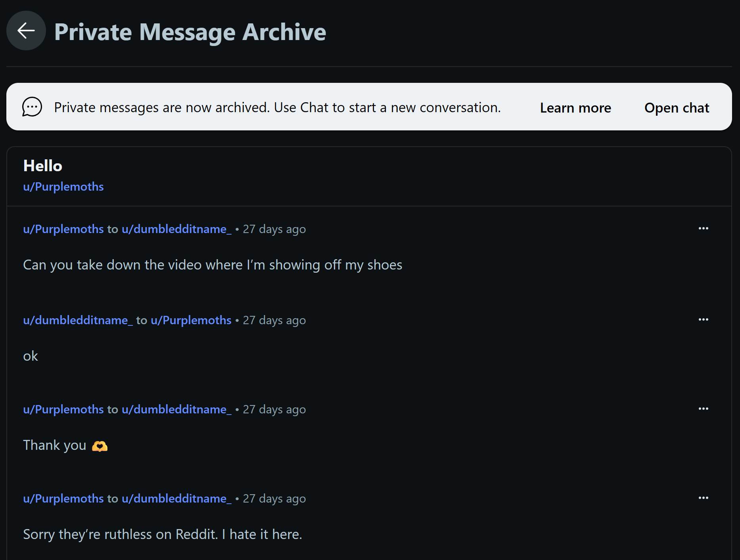Click the text 'Can you take down the video'
The width and height of the screenshot is (740, 560).
(213, 265)
